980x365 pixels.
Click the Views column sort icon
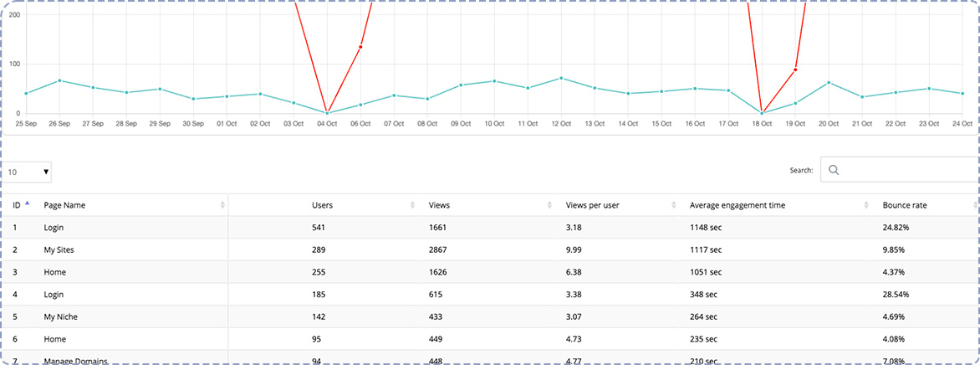coord(549,205)
